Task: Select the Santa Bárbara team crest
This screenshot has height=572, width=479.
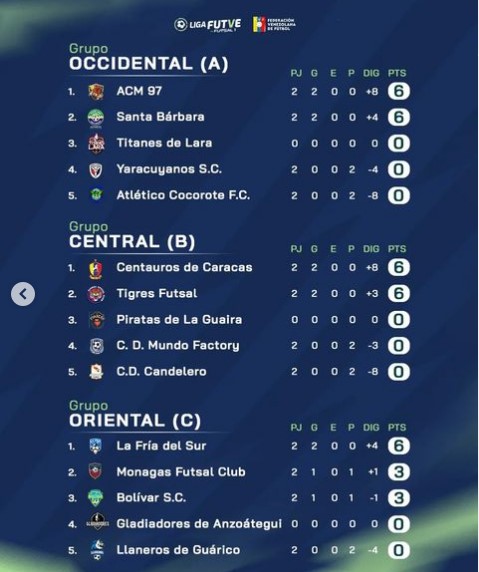Action: pos(96,118)
